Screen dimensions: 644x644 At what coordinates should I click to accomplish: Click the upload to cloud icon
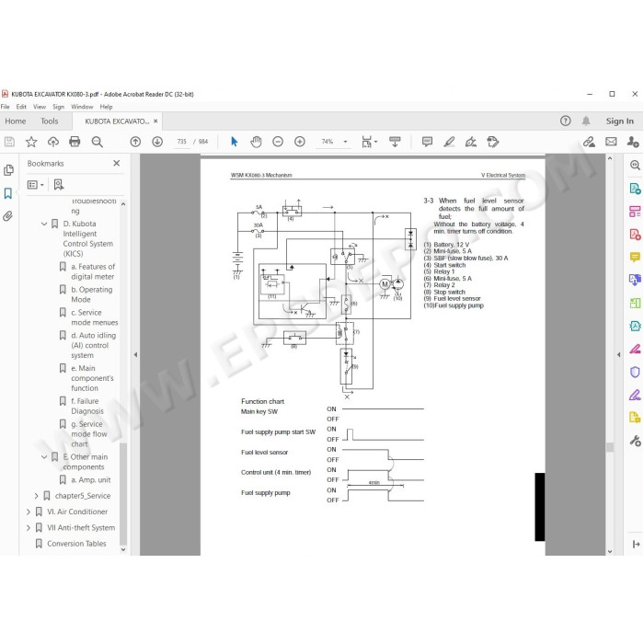(53, 142)
